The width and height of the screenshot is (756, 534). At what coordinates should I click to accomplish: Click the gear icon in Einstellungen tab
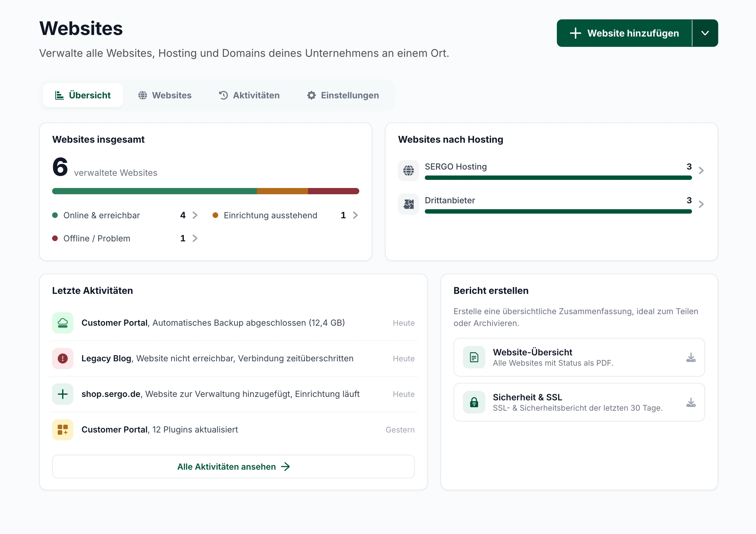click(312, 95)
